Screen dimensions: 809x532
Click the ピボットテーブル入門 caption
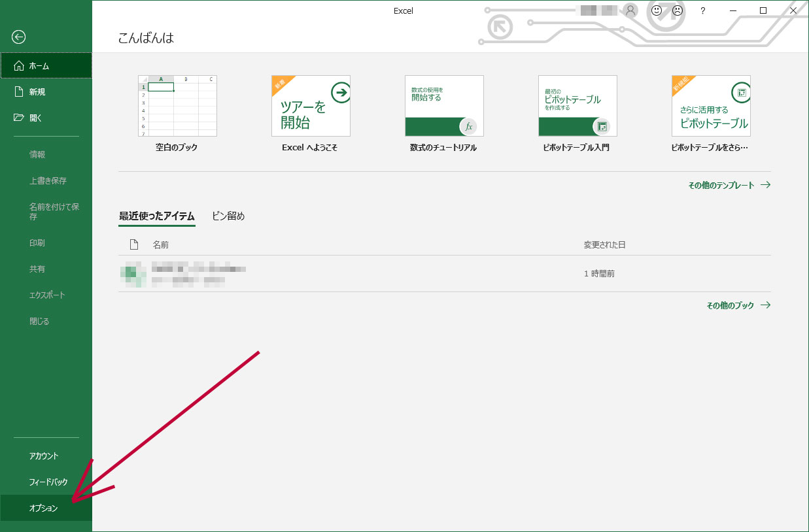tap(576, 148)
